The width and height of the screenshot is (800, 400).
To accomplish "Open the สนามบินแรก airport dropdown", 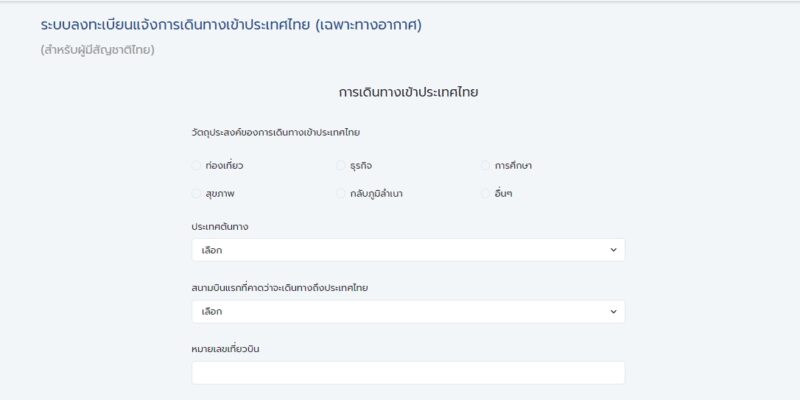I will point(408,311).
